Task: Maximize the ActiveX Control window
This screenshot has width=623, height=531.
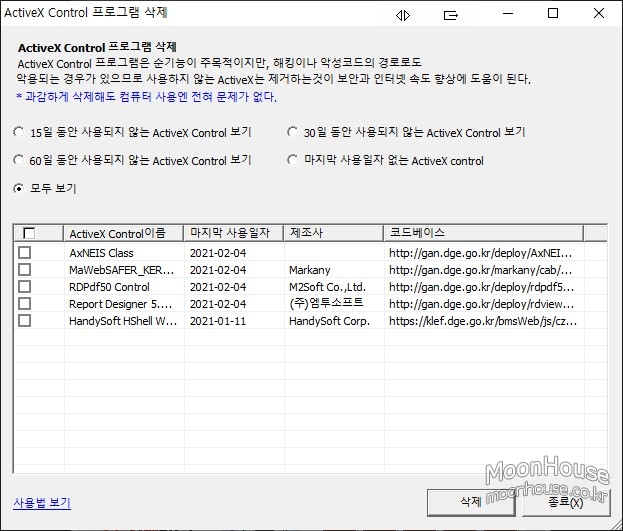Action: [553, 13]
